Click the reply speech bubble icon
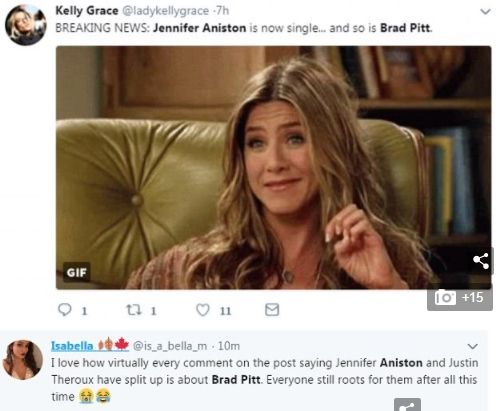The width and height of the screenshot is (496, 411). tap(65, 310)
